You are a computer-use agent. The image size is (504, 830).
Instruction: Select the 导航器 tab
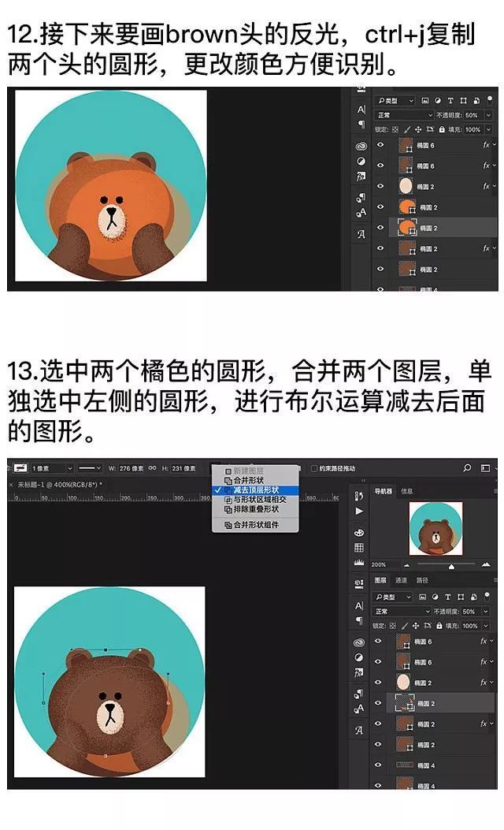pyautogui.click(x=384, y=491)
